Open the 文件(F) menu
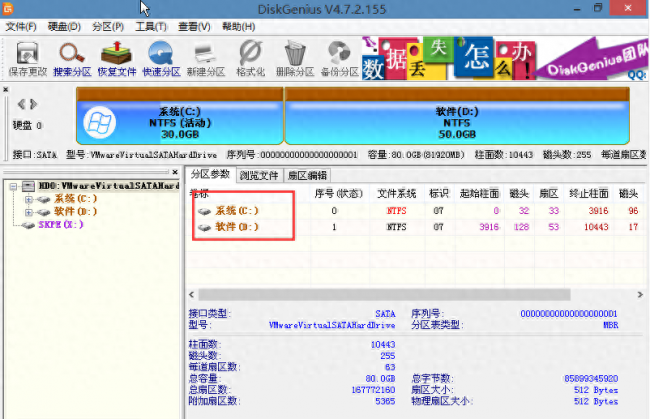650x419 pixels. tap(21, 27)
